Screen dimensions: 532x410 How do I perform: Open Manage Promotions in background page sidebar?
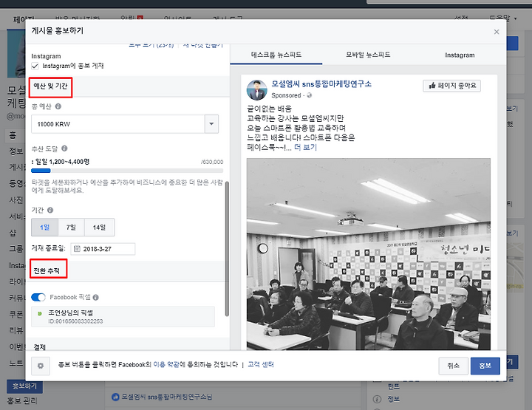tap(22, 401)
